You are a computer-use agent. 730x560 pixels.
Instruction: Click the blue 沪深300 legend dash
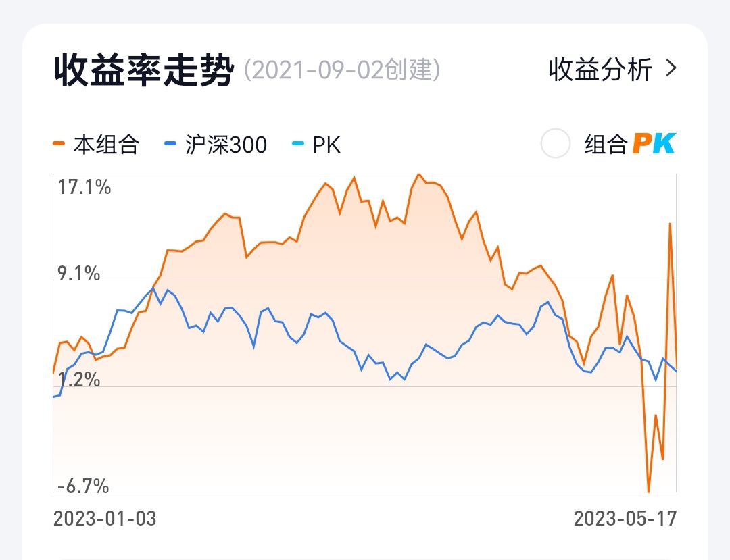[x=170, y=144]
